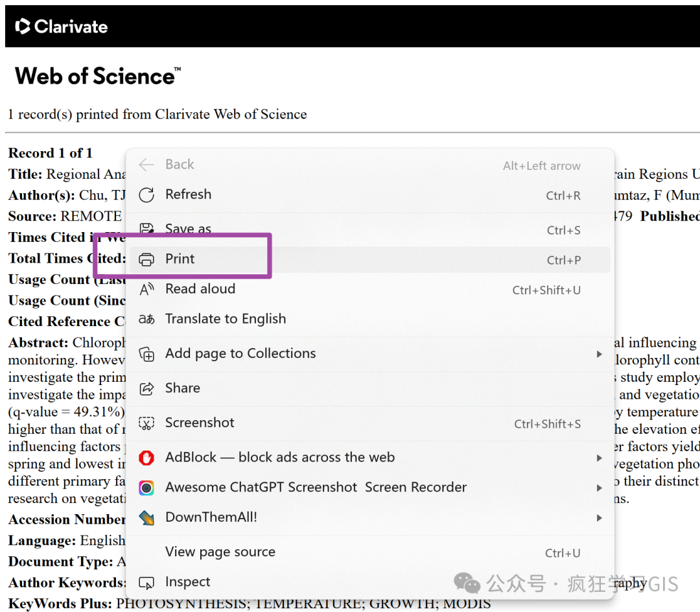
Task: Click the Web of Science heading
Action: click(98, 76)
